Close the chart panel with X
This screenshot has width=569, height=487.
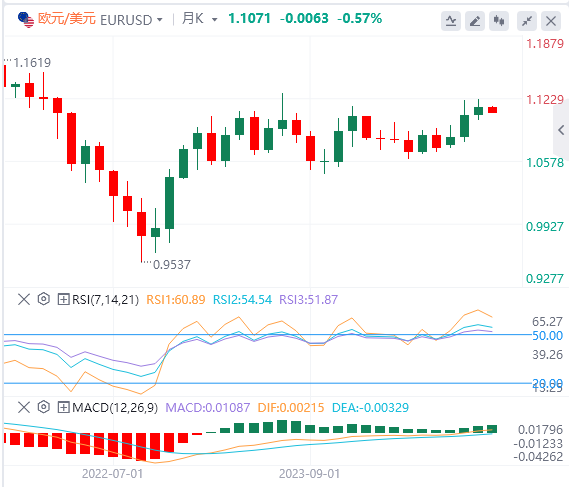(550, 21)
